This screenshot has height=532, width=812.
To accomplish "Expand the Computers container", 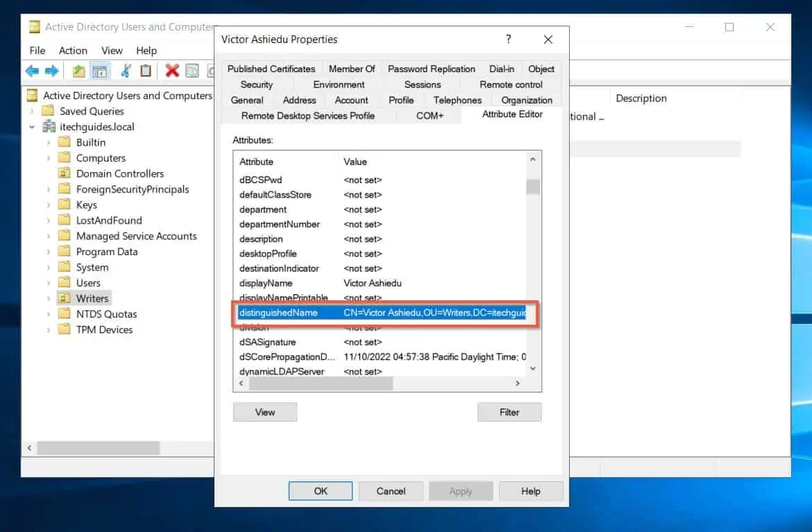I will point(49,158).
